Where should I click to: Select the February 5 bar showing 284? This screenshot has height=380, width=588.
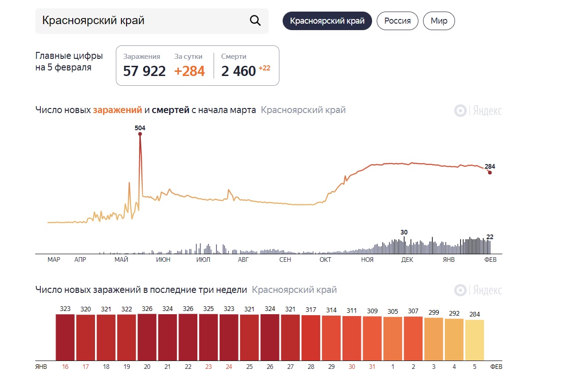[474, 340]
